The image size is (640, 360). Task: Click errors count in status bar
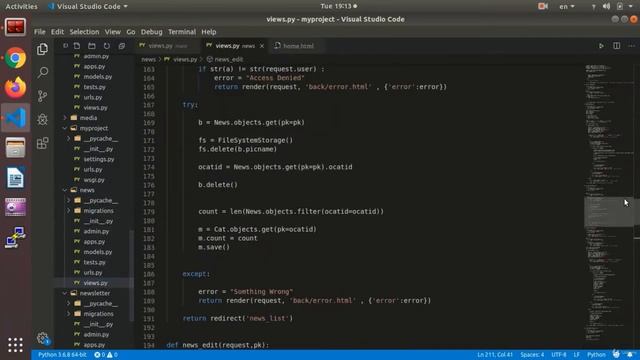(x=100, y=355)
